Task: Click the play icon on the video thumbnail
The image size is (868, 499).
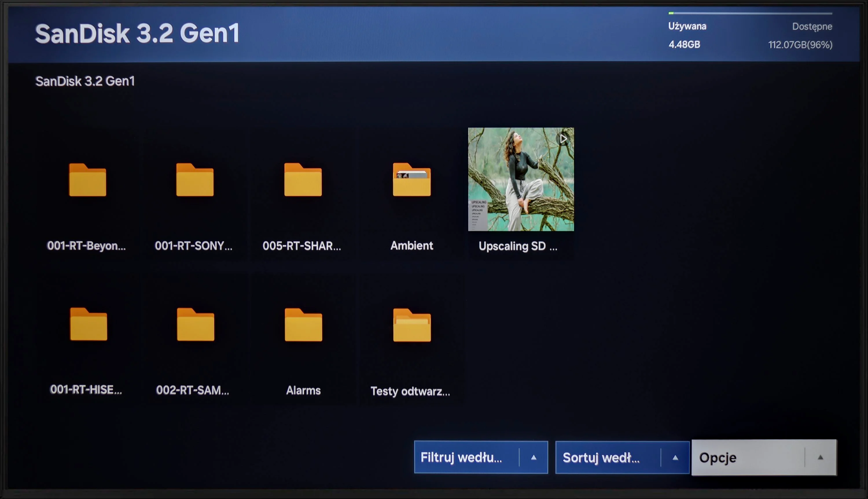Action: pos(563,139)
